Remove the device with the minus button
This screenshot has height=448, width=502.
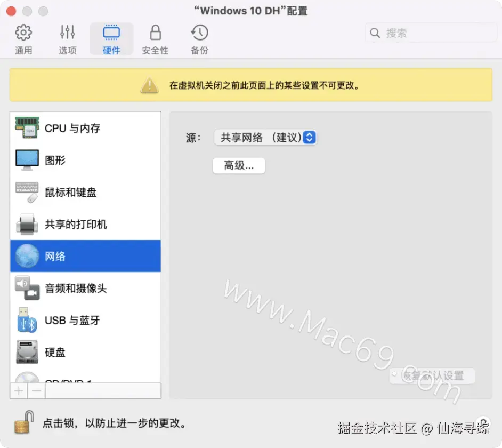pos(36,390)
